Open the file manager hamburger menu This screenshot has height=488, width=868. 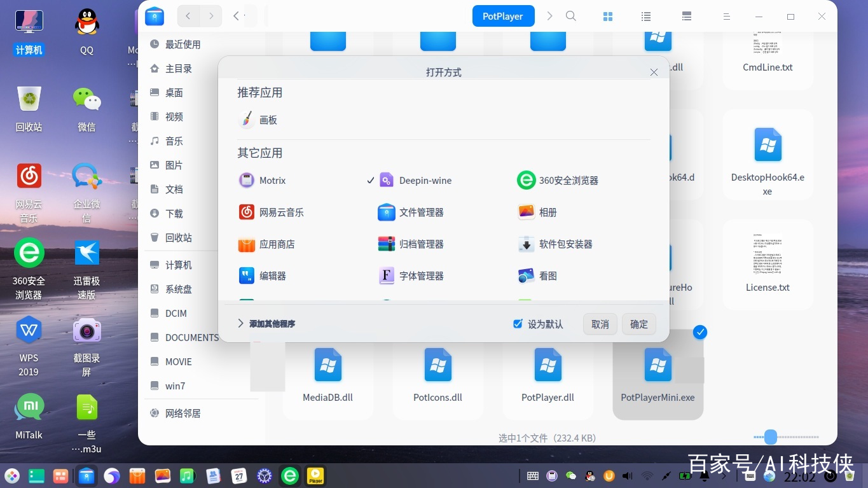tap(727, 17)
